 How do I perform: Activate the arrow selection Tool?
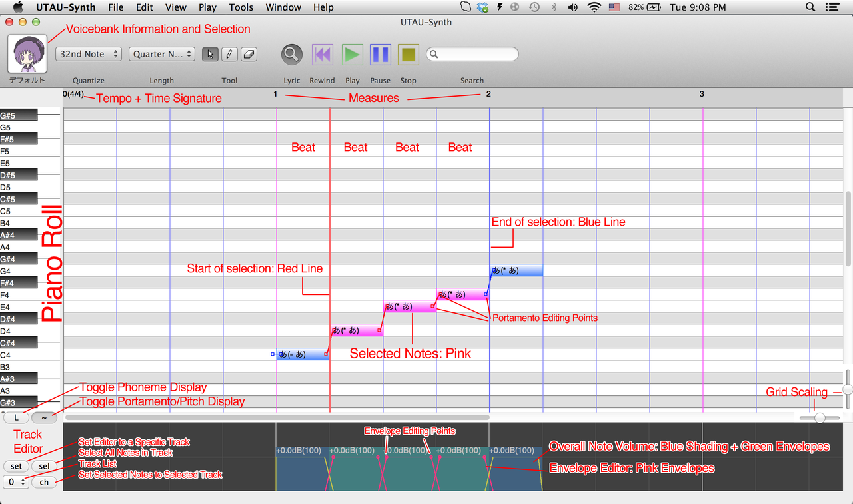[211, 54]
